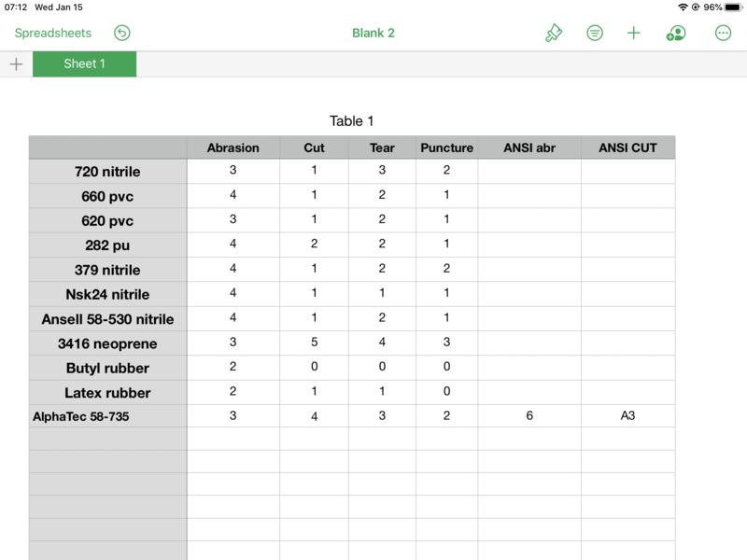Open the Collaborate people icon
Screen dimensions: 747x560
pyautogui.click(x=676, y=33)
